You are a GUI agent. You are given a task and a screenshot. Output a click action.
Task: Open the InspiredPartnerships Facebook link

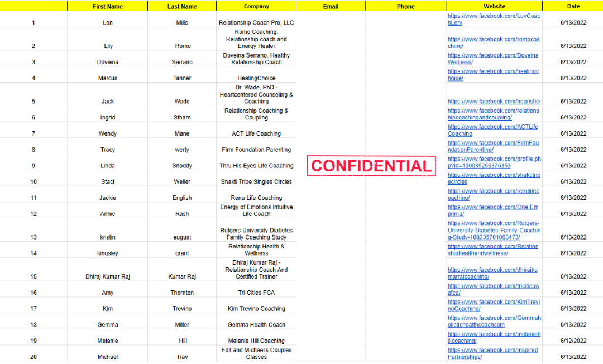point(493,353)
